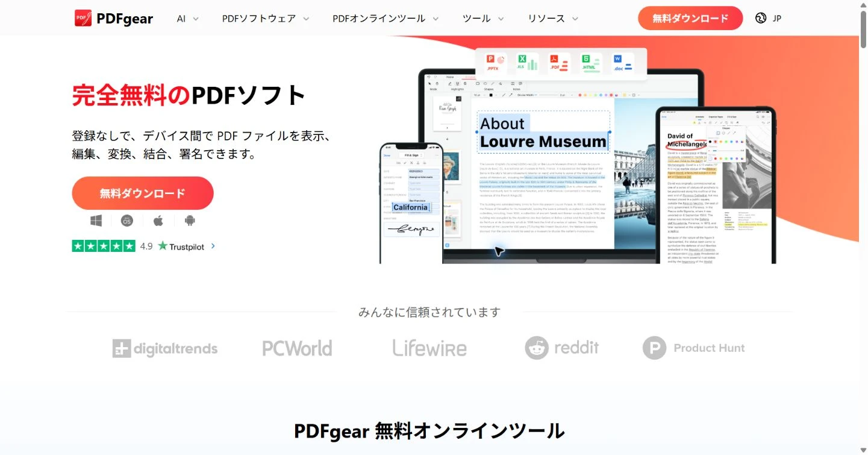Select the macOS platform icon
The image size is (868, 455).
click(x=126, y=221)
